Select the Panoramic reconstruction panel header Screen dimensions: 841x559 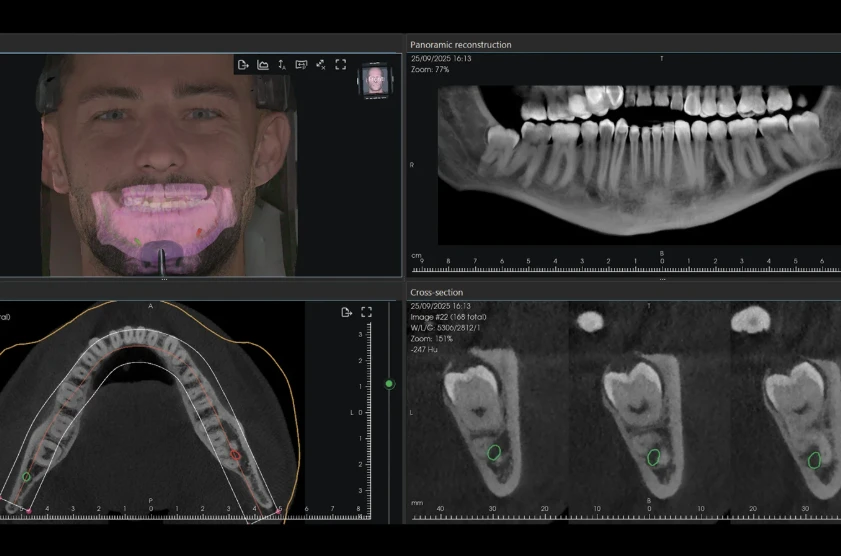click(x=461, y=45)
